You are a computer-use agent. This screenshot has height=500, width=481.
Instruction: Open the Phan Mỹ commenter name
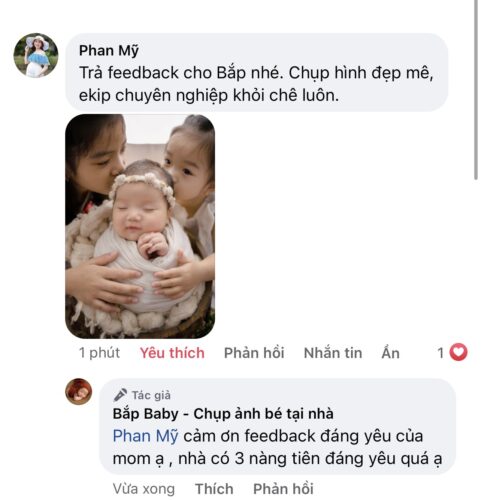click(x=109, y=51)
